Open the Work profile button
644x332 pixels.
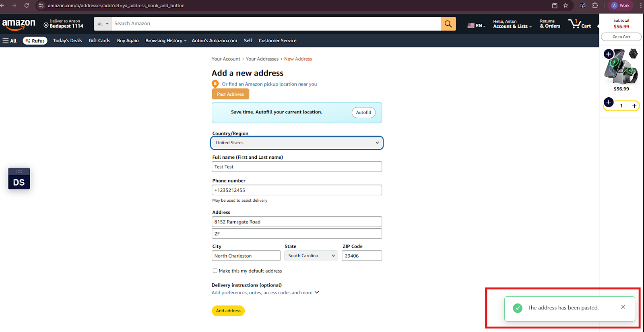621,6
